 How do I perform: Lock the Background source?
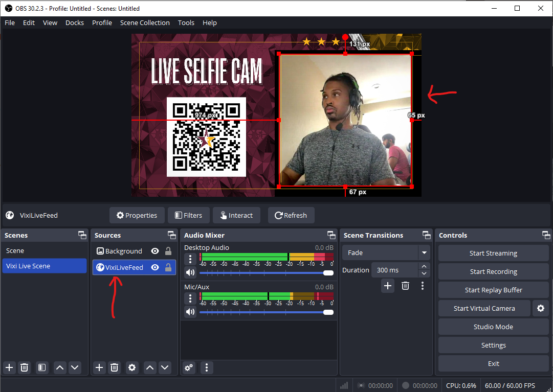pyautogui.click(x=168, y=251)
